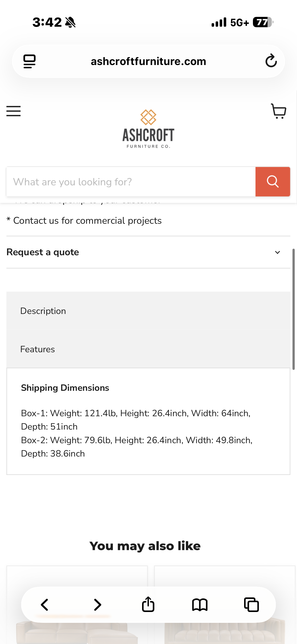Click the Ashcroft Furniture Co. logo

(148, 129)
